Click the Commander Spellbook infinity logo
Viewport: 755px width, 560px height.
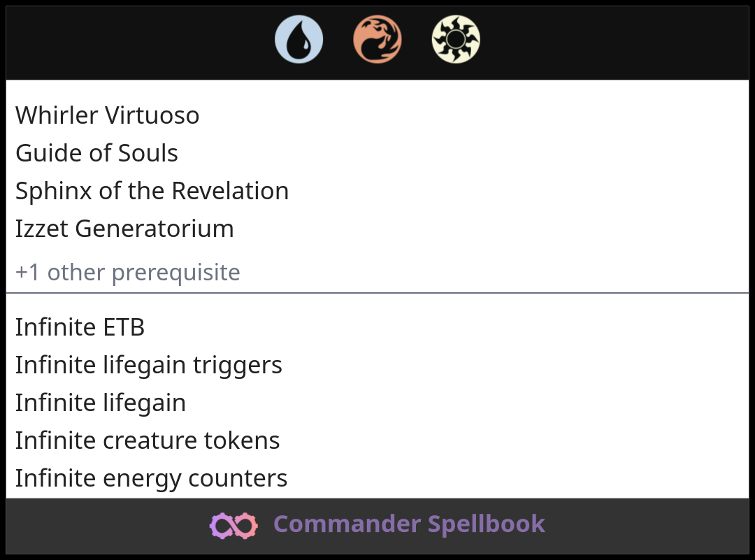tap(233, 525)
